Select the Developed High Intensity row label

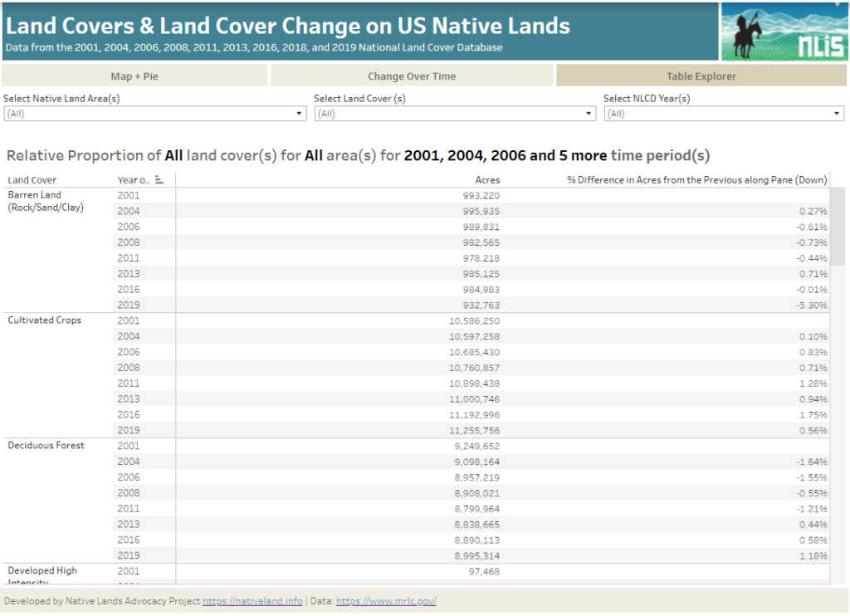[42, 575]
